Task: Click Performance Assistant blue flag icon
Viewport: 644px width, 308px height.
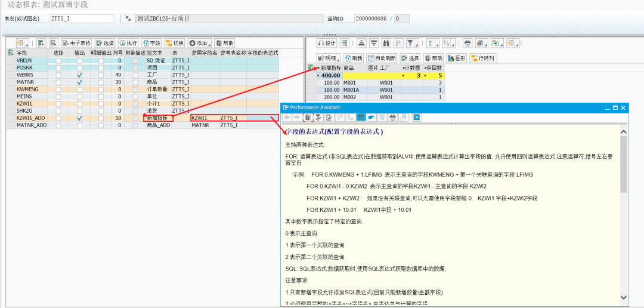Action: pos(371,117)
